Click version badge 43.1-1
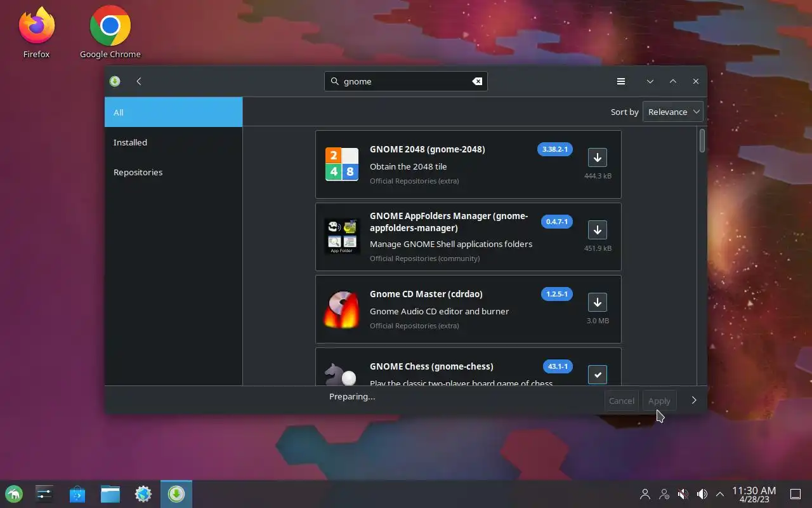 [x=558, y=366]
